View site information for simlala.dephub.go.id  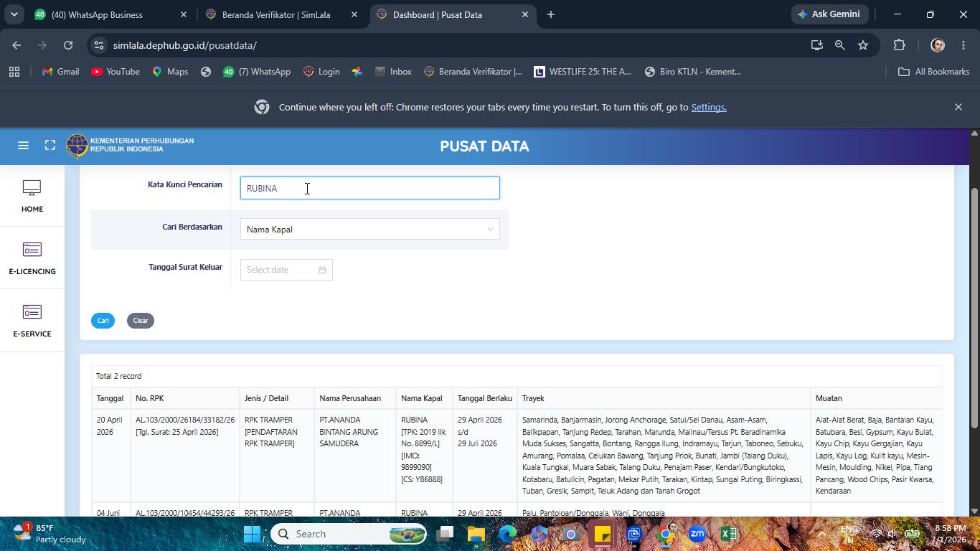click(99, 45)
